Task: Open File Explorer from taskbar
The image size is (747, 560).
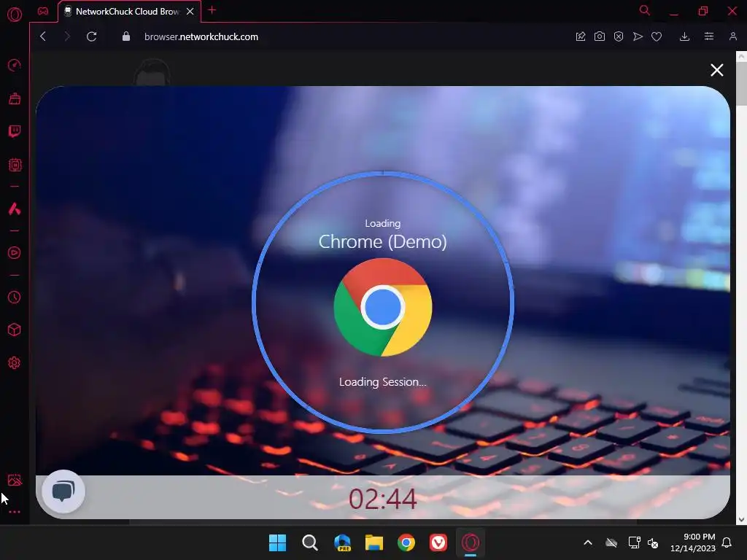Action: pyautogui.click(x=374, y=542)
